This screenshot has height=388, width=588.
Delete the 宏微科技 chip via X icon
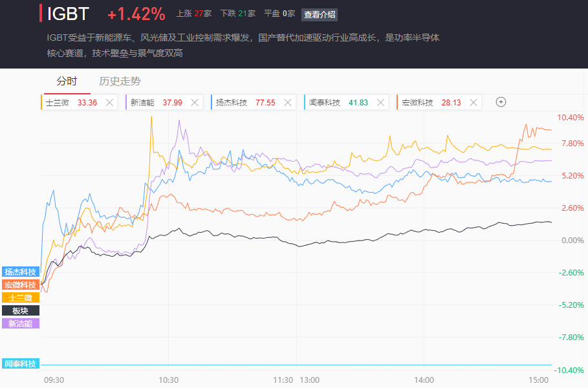474,102
